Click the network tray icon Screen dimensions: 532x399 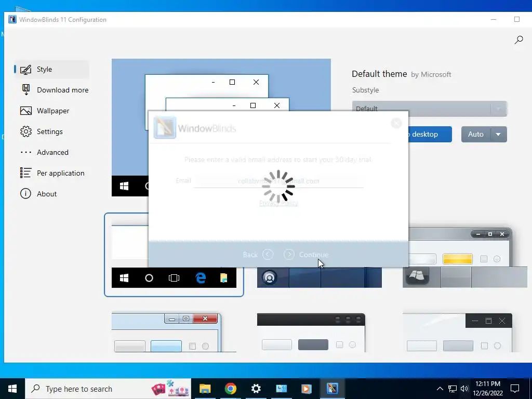point(453,389)
